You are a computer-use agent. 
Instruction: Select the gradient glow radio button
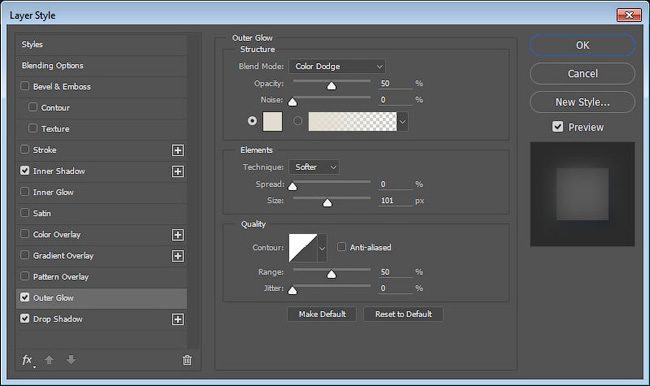pos(298,121)
